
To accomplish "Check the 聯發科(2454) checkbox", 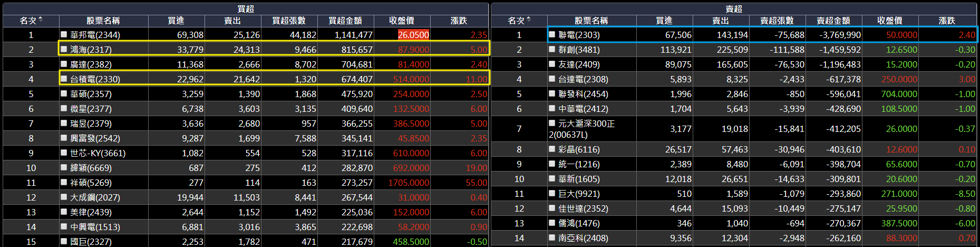I will click(552, 93).
